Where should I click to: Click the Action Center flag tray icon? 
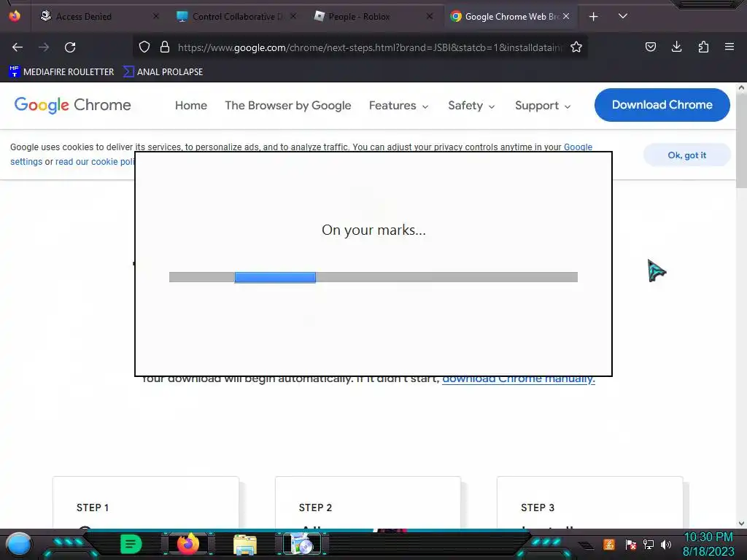tap(631, 544)
